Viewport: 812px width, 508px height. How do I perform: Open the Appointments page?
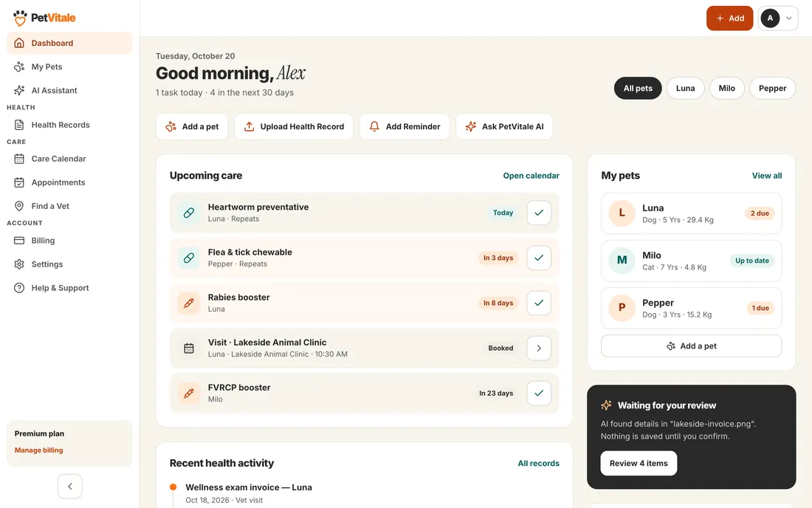tap(69, 182)
